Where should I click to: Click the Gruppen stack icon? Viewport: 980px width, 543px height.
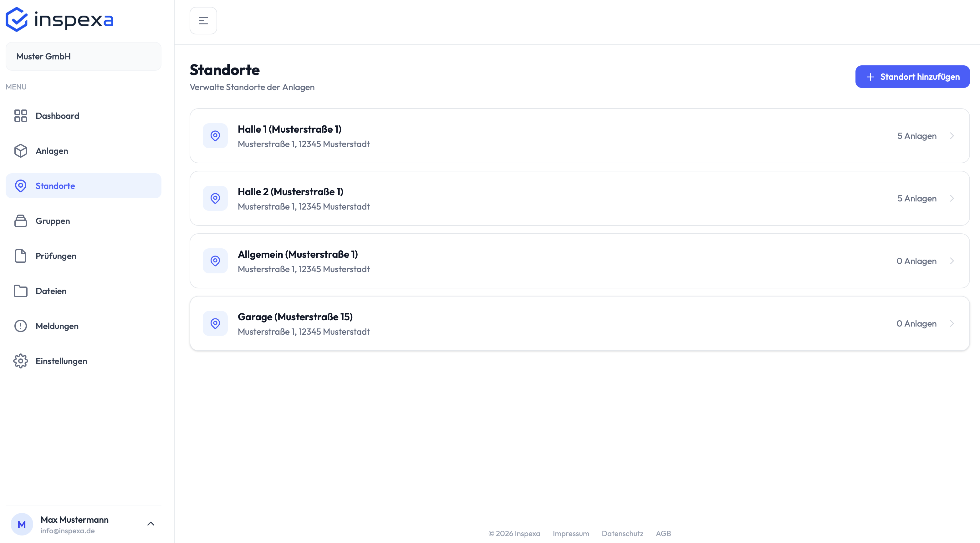point(21,221)
